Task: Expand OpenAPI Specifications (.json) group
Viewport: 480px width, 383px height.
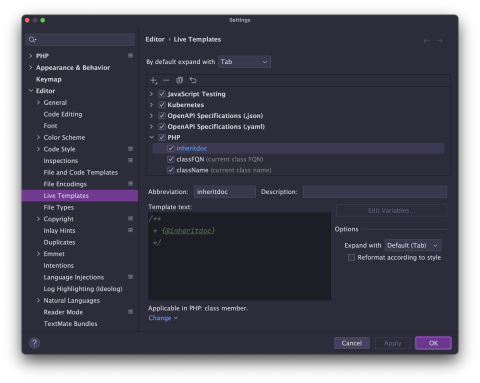Action: click(x=151, y=116)
